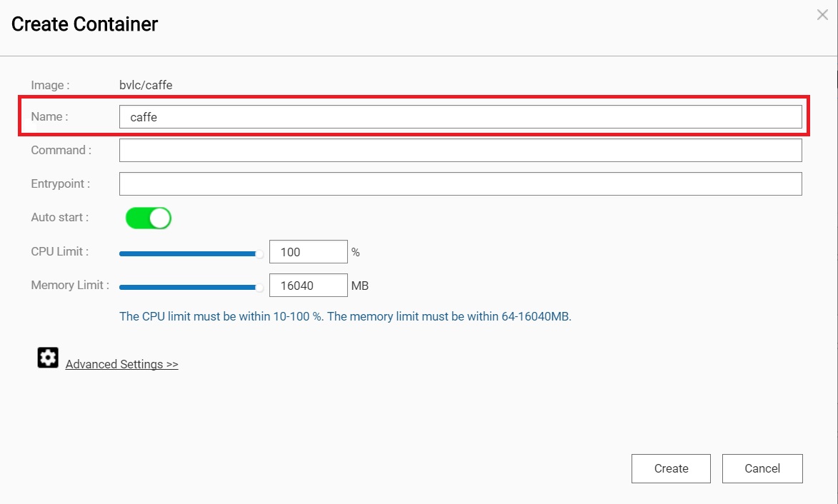838x504 pixels.
Task: Click the Advanced Settings gear icon
Action: [48, 358]
